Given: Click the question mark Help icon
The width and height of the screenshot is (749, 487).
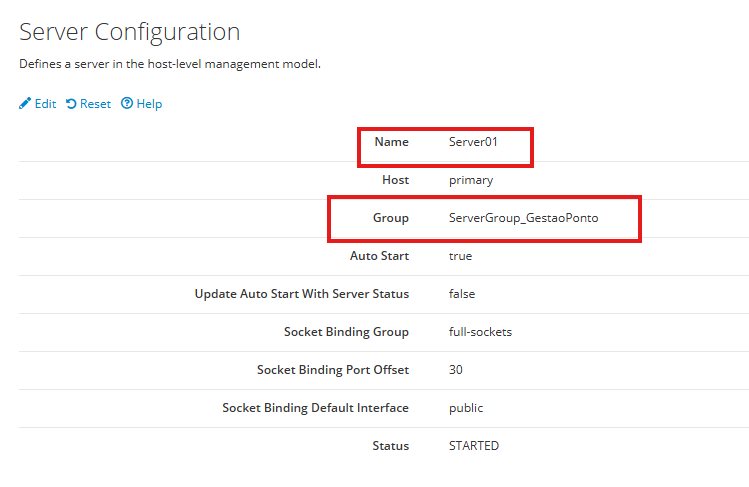Looking at the screenshot, I should pos(127,104).
